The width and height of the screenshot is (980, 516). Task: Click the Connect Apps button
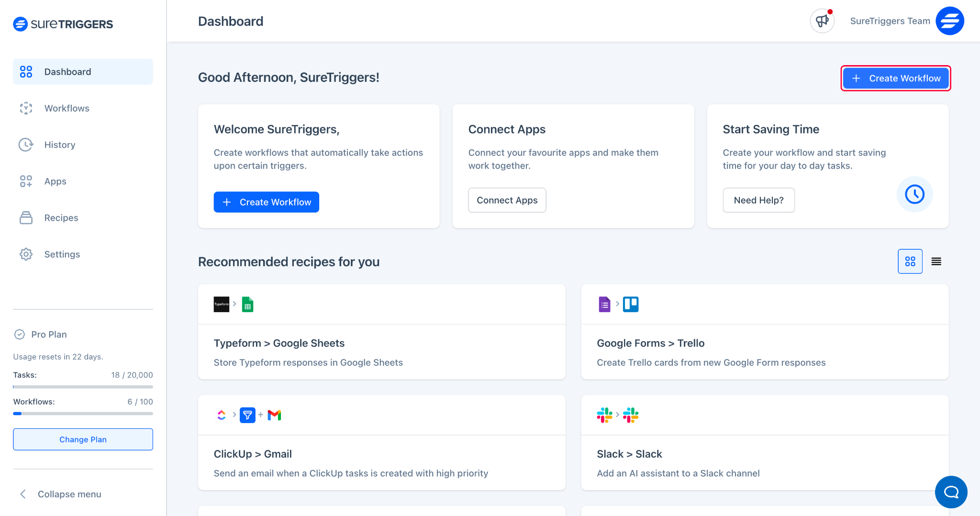point(507,200)
